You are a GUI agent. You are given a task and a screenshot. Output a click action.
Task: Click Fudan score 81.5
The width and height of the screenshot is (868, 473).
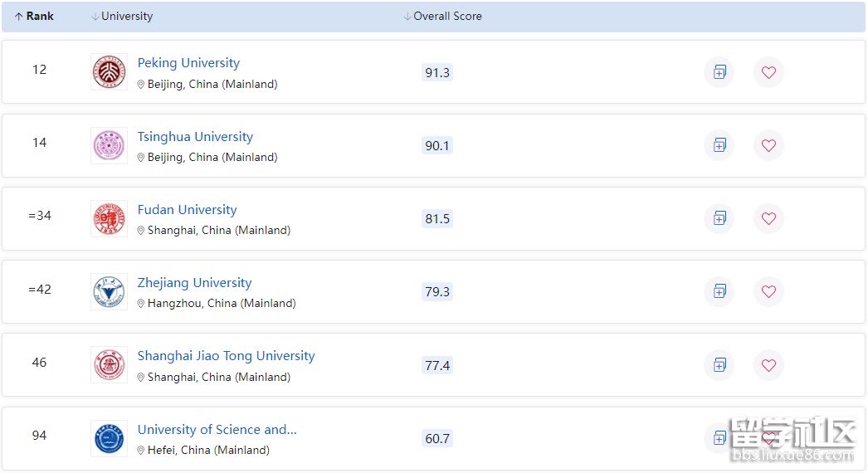tap(437, 219)
